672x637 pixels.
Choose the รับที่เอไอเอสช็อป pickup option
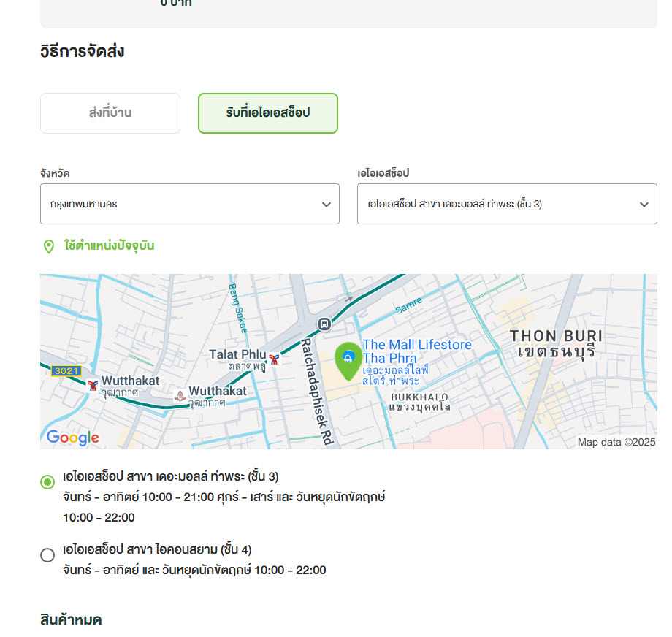pyautogui.click(x=268, y=113)
